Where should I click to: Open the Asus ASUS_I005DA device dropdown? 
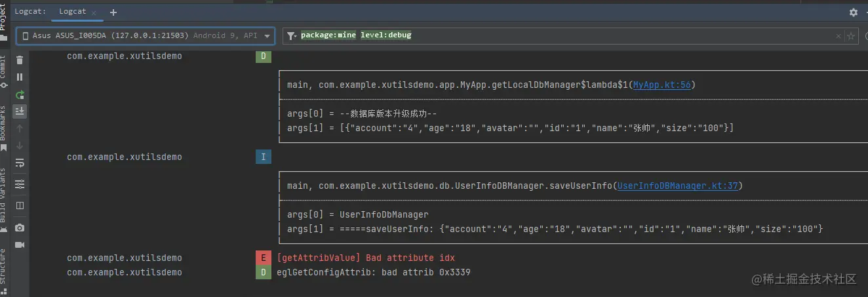tap(146, 35)
